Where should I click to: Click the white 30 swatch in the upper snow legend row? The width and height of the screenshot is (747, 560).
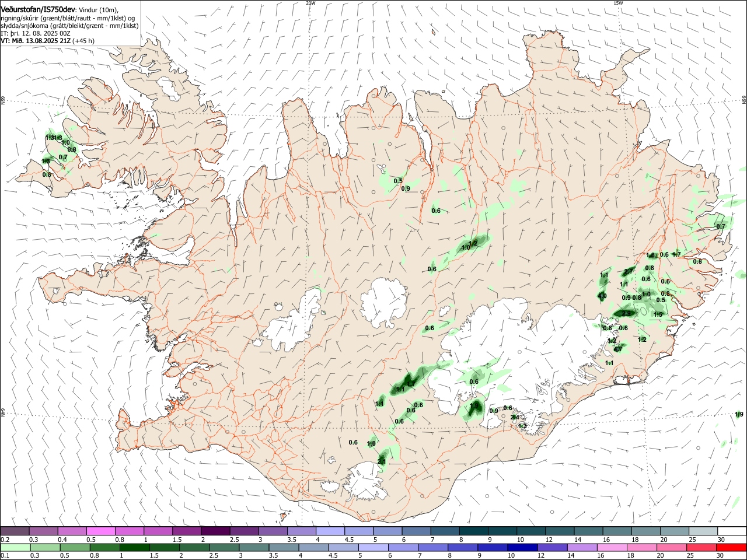coord(732,531)
